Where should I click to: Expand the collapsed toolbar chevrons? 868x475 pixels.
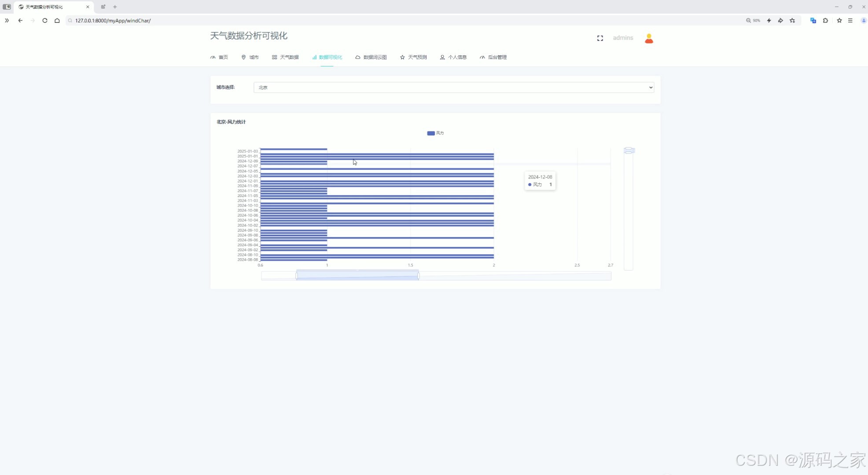click(x=7, y=21)
